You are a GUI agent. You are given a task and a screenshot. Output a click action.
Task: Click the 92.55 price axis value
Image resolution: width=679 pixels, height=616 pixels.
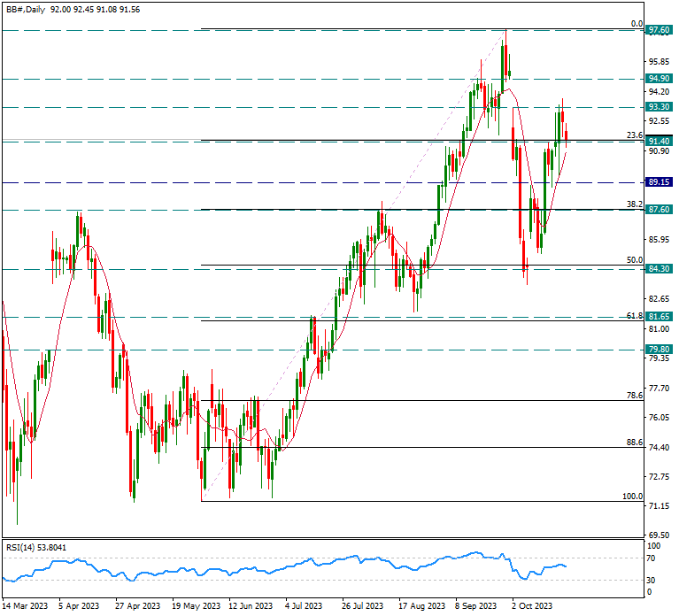pos(659,120)
